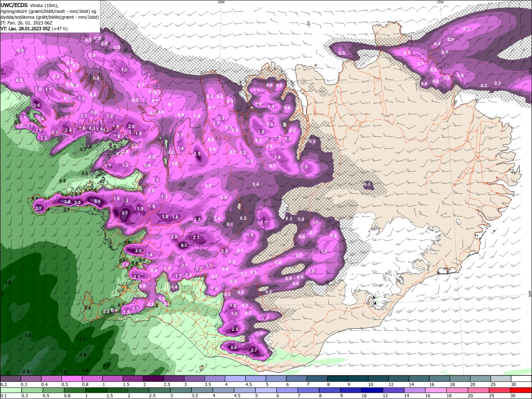Image resolution: width=532 pixels, height=399 pixels.
Task: Click the "3.4" precipitation value on the map
Action: pos(97,201)
